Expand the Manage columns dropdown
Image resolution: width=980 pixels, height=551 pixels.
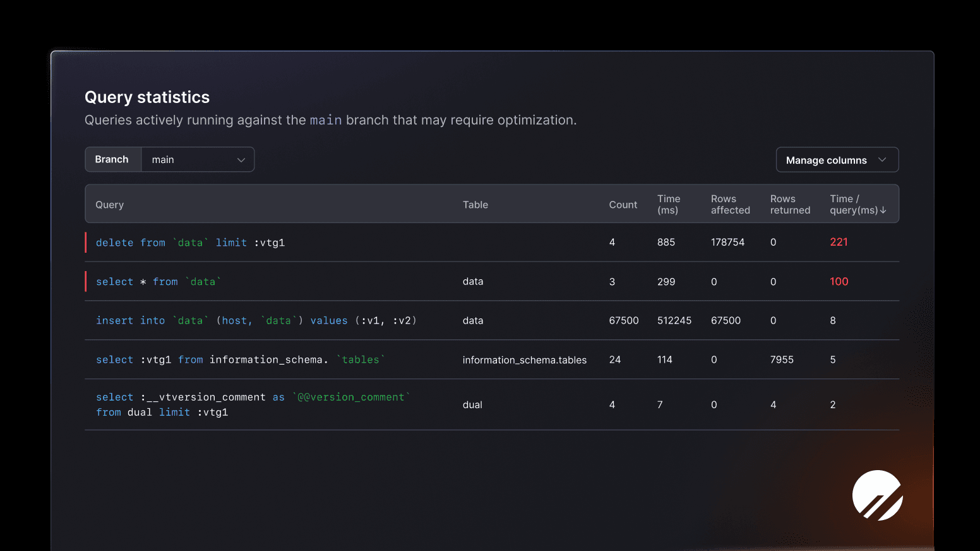point(837,160)
